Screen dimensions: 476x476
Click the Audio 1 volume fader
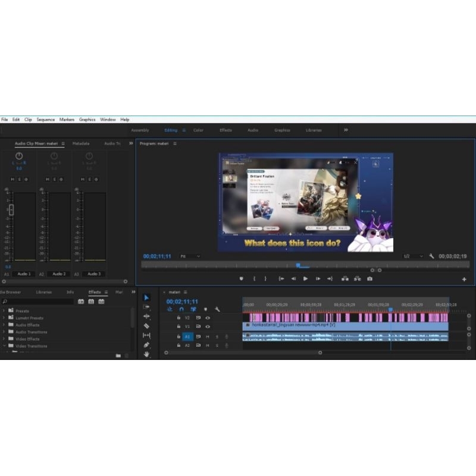point(11,210)
